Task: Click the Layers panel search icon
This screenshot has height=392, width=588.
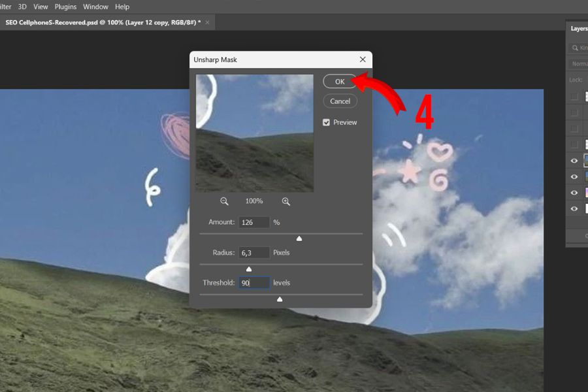Action: (x=574, y=48)
